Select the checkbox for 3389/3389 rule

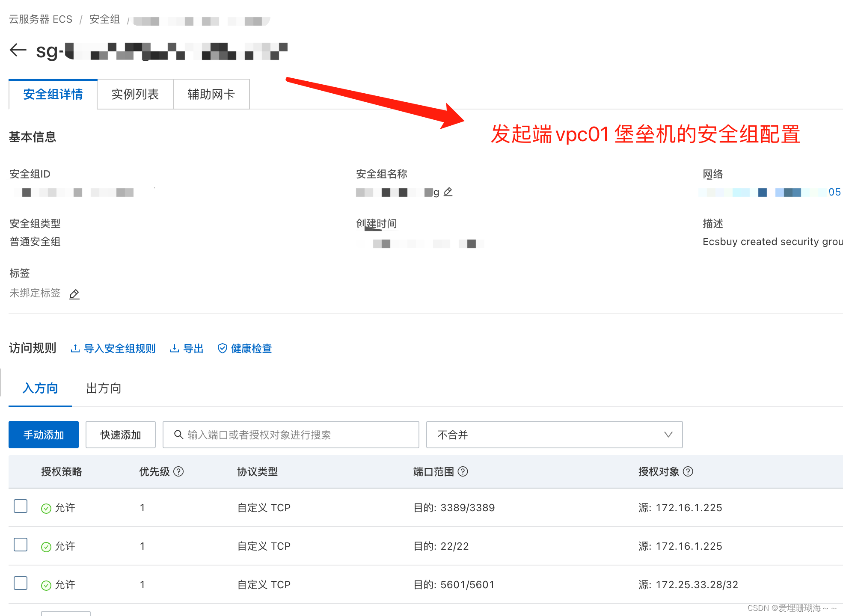(21, 506)
